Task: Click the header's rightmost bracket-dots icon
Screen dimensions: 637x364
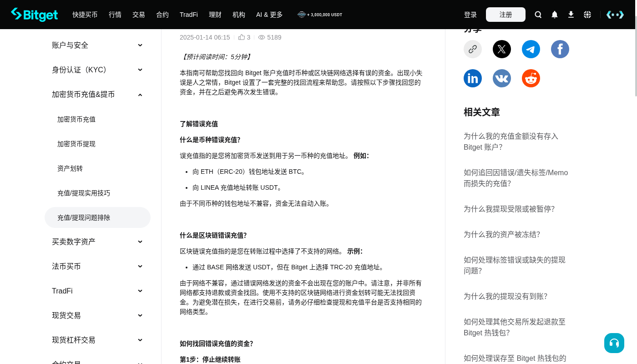Action: [615, 15]
